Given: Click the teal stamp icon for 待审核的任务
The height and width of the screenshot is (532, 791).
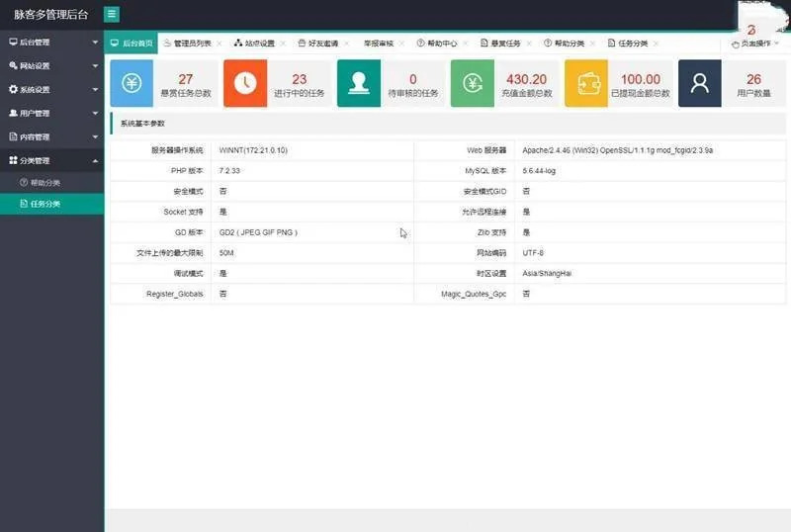Looking at the screenshot, I should coord(359,83).
